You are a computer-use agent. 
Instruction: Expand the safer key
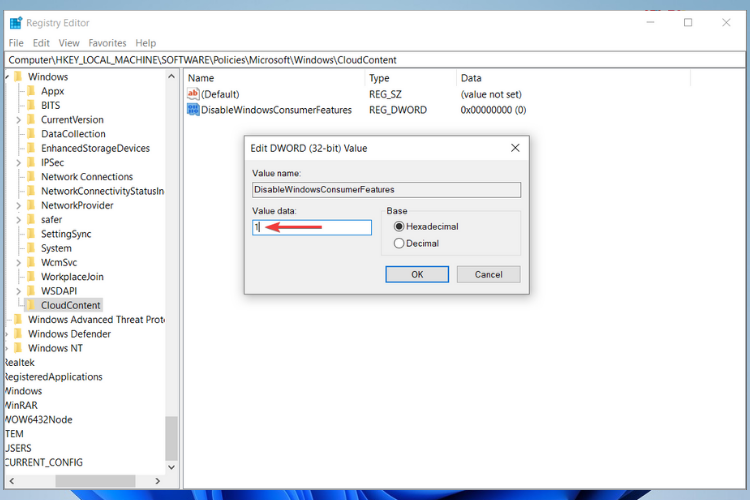(18, 220)
